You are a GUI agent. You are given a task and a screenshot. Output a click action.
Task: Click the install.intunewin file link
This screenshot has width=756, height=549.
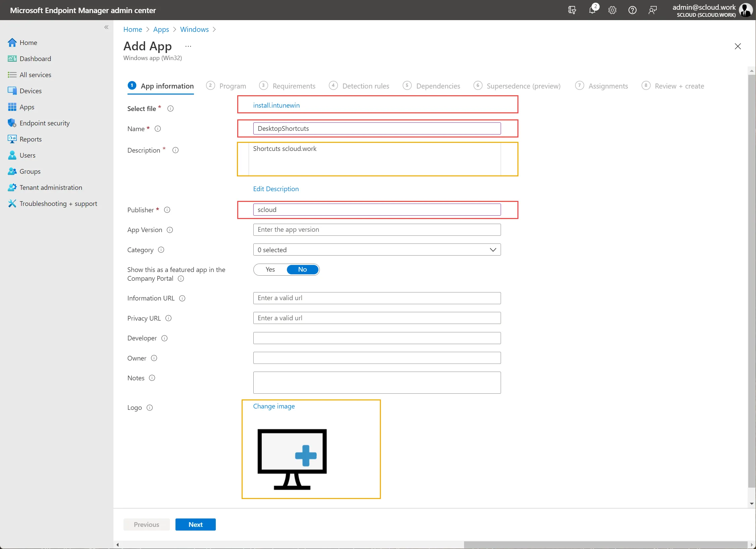pos(276,106)
